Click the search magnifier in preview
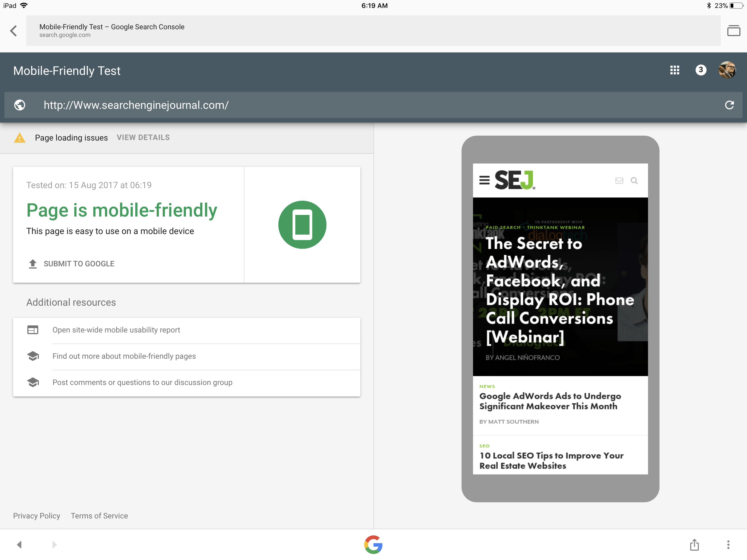The height and width of the screenshot is (560, 747). [634, 181]
